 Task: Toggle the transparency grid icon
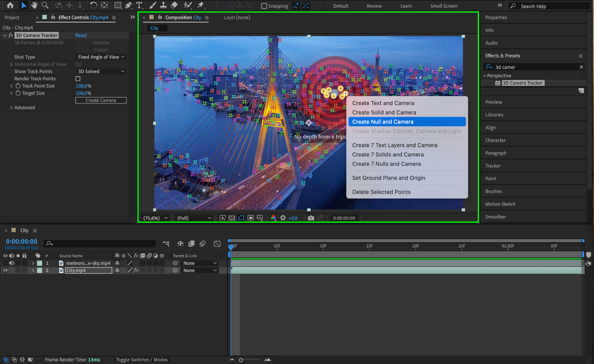pos(232,218)
